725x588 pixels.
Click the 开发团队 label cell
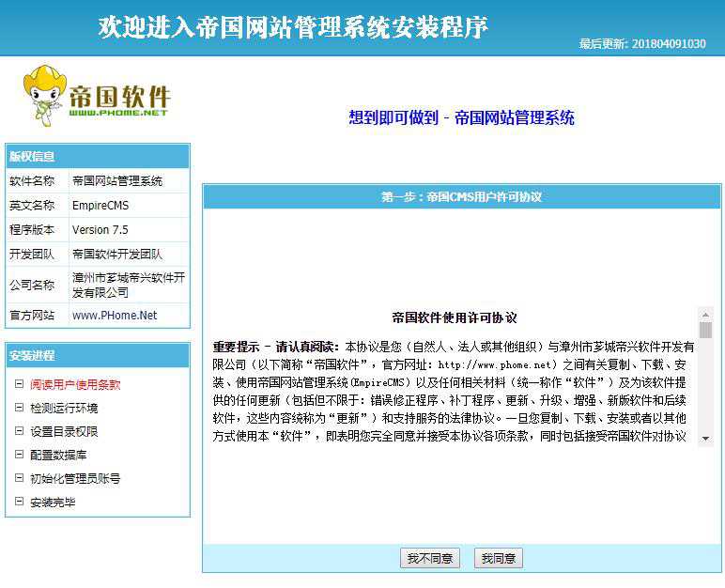point(38,254)
